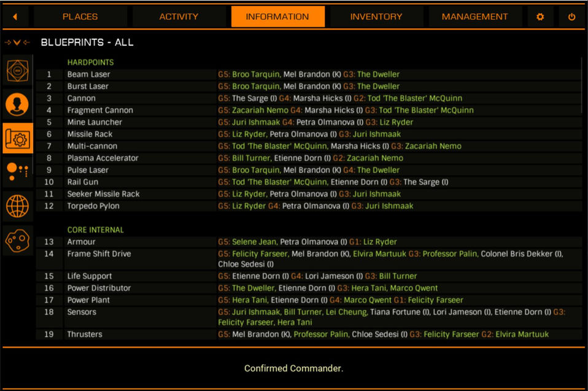Click the engineers list for Frame Shift Drive
Screen dimensions: 588x391
(390, 258)
